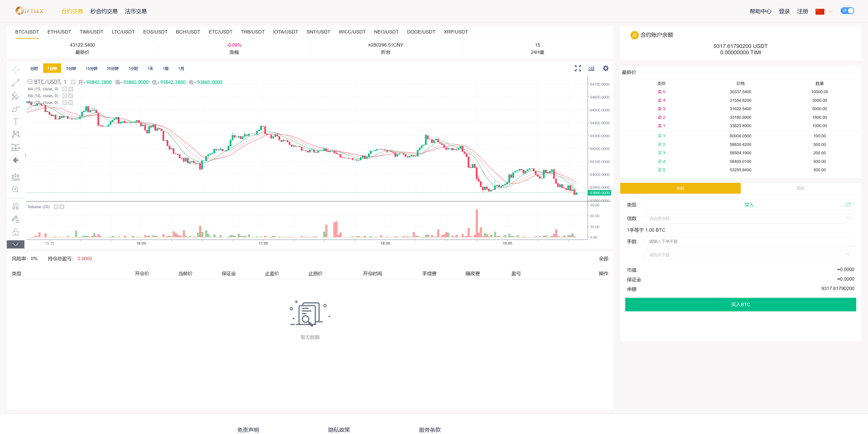Image resolution: width=868 pixels, height=434 pixels.
Task: Open the leverage multiplier dropdown
Action: 748,219
